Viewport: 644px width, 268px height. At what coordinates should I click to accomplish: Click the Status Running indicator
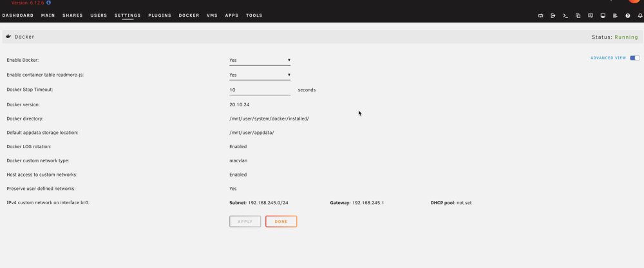(x=615, y=37)
